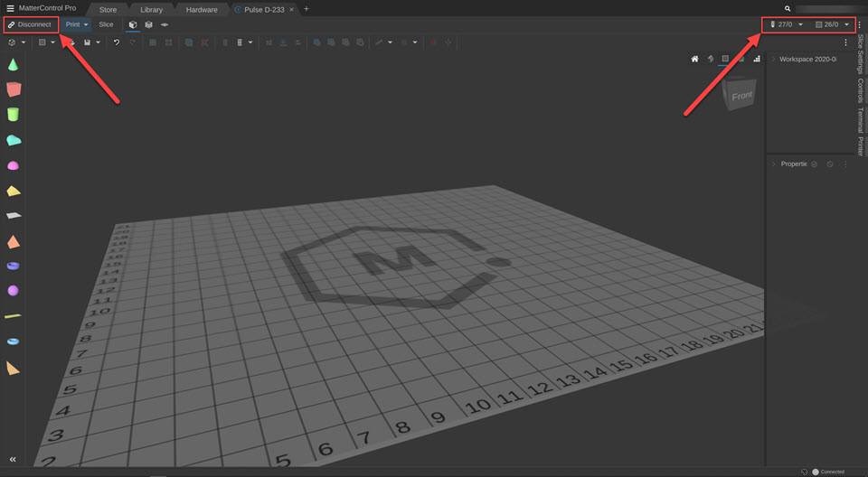868x477 pixels.
Task: Click the Slice button
Action: (x=106, y=24)
